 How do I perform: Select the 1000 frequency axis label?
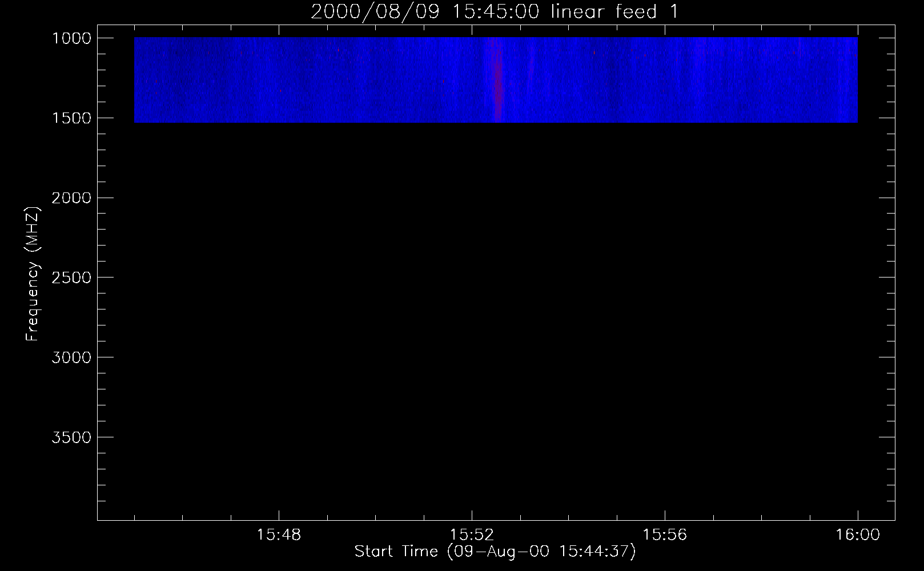click(x=71, y=38)
